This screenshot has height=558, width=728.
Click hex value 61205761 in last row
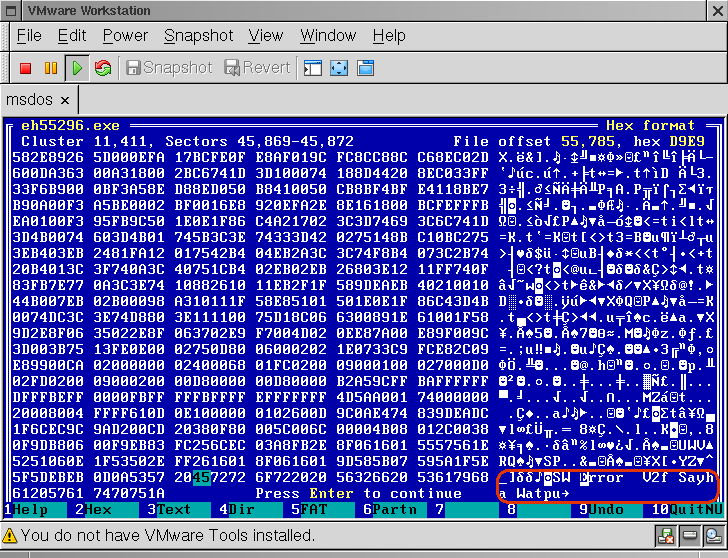click(48, 493)
